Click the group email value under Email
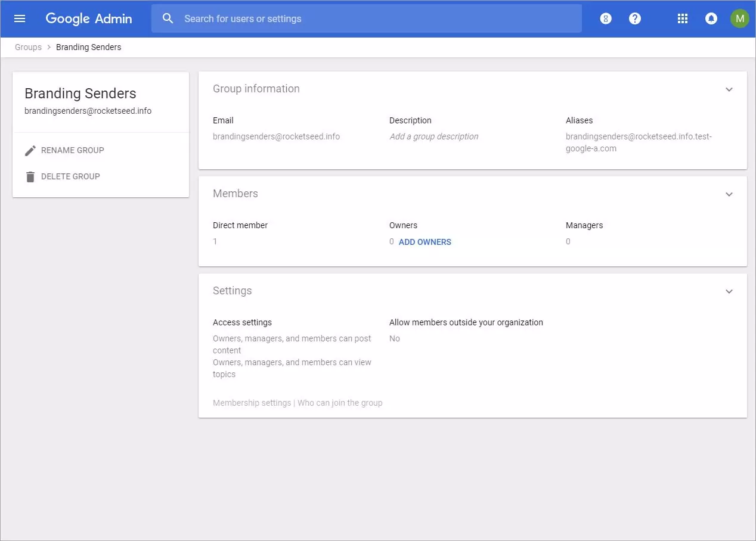The width and height of the screenshot is (756, 541). [x=276, y=136]
